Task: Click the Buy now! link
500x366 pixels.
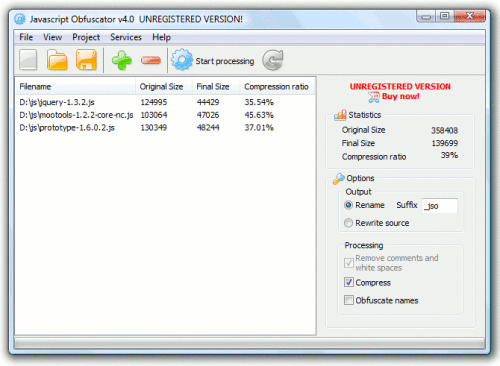Action: coord(401,96)
